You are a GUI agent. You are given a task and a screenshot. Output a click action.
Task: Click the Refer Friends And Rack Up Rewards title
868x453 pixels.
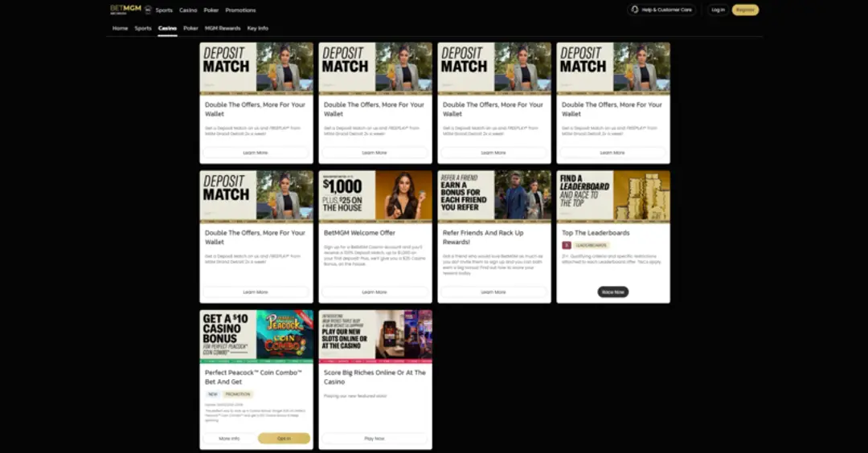[483, 237]
